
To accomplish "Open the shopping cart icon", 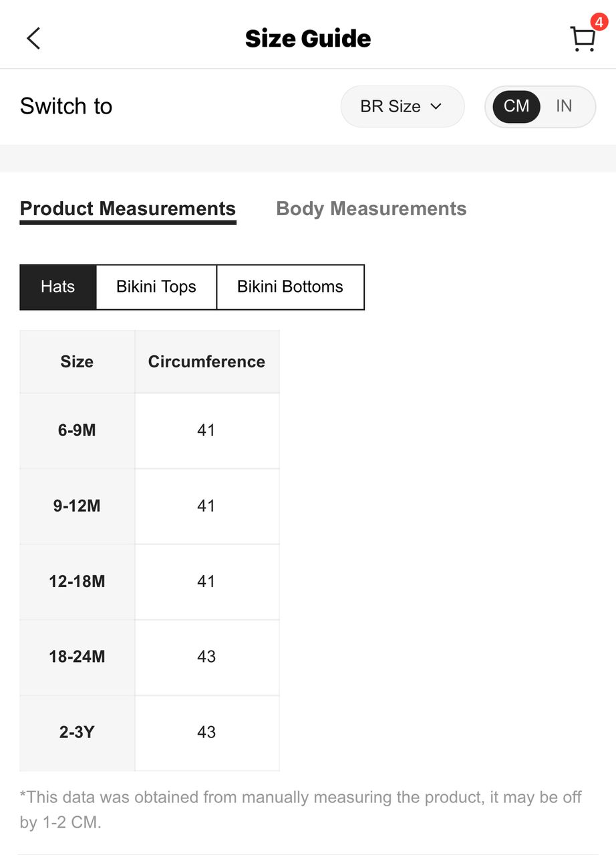I will 583,39.
